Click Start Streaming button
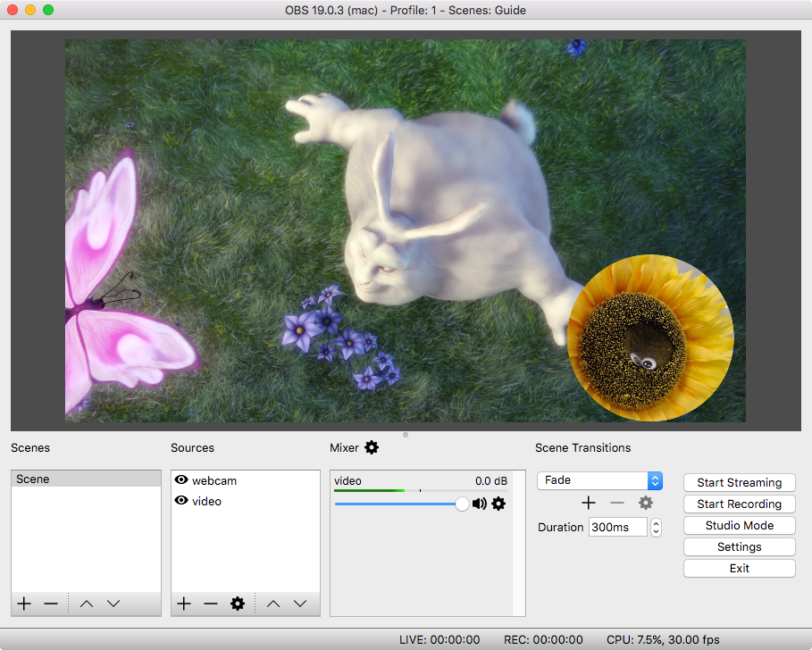812x650 pixels. (740, 482)
